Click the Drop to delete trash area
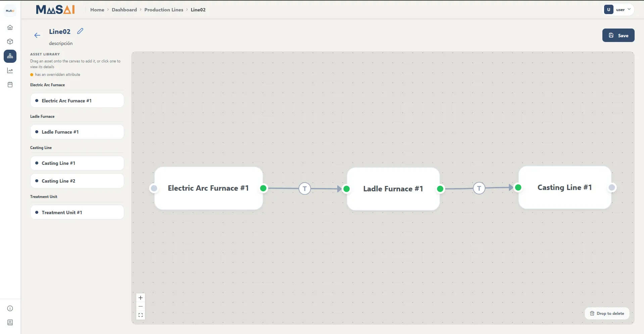The width and height of the screenshot is (644, 334). pos(607,314)
